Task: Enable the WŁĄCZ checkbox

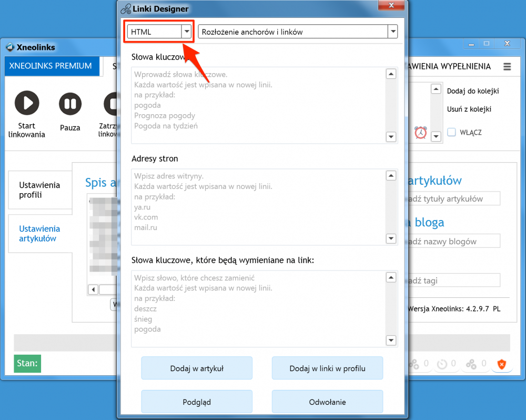Action: [451, 132]
